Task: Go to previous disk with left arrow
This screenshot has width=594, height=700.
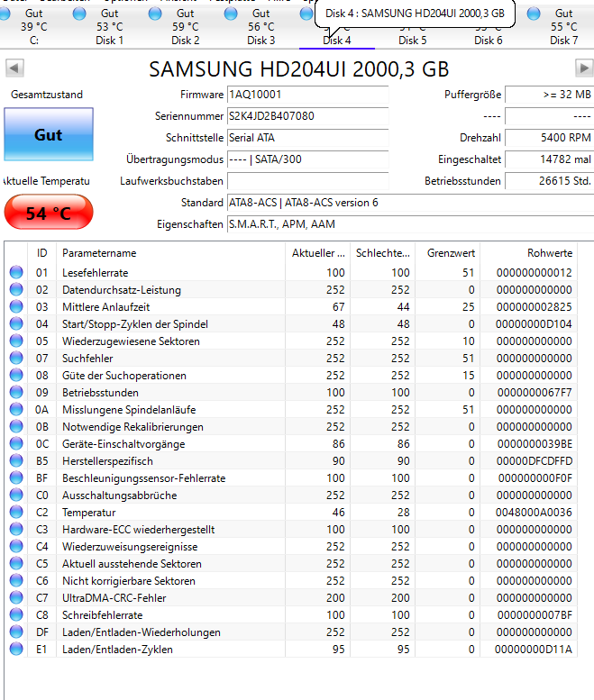Action: pos(14,68)
